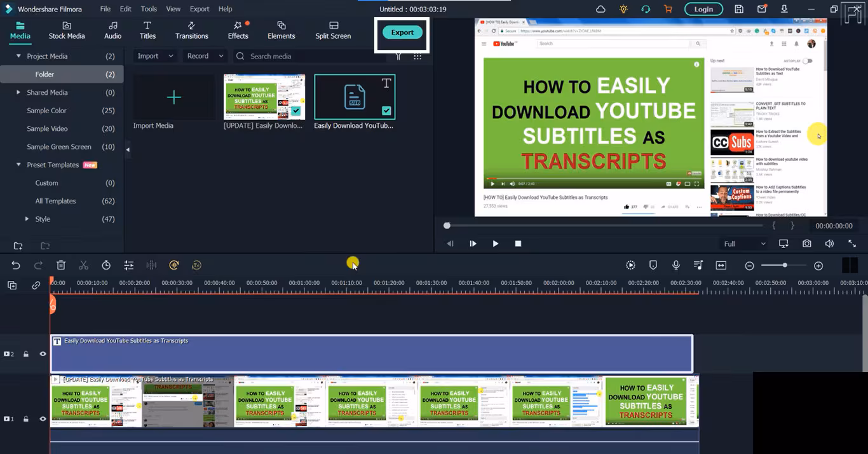Stop preview playback

pos(518,244)
